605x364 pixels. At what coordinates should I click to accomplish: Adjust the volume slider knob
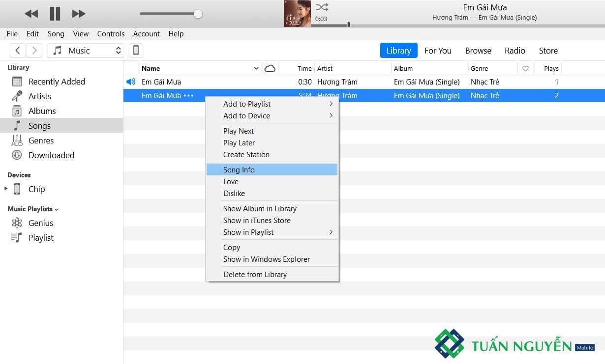coord(198,14)
